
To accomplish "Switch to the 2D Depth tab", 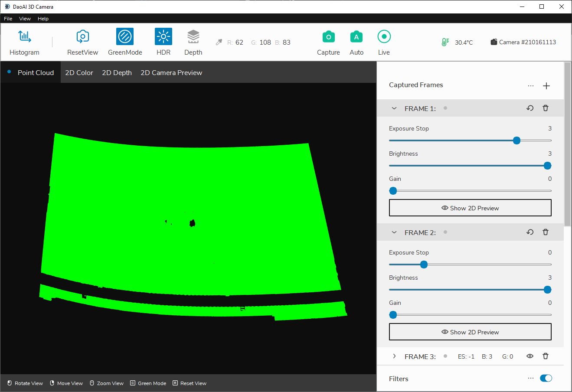I will (117, 73).
